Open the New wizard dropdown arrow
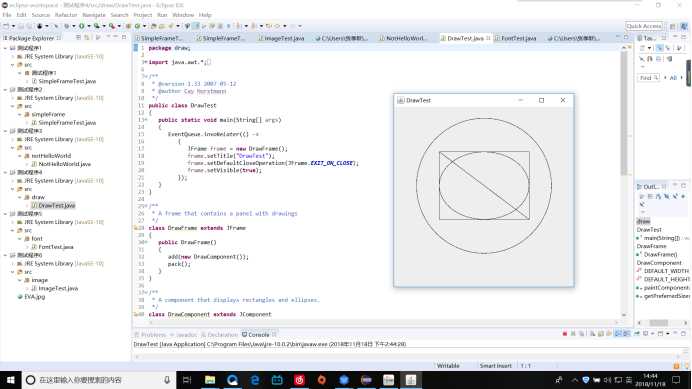The width and height of the screenshot is (692, 389). pyautogui.click(x=13, y=26)
